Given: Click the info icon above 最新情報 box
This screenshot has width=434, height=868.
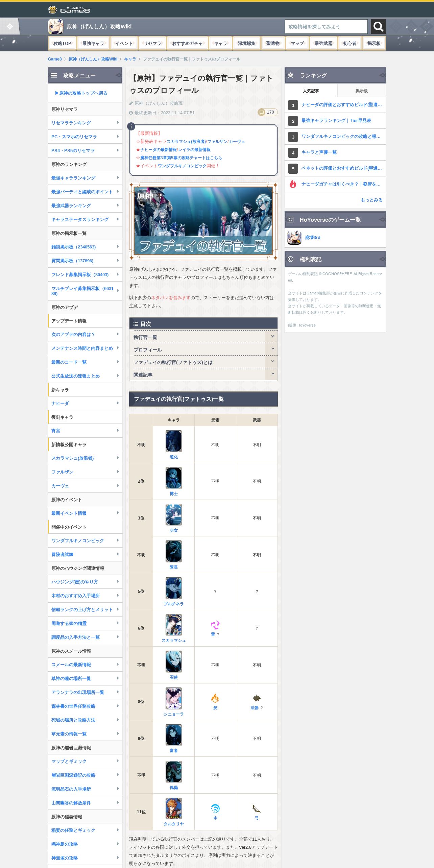Looking at the screenshot, I should pos(131,126).
